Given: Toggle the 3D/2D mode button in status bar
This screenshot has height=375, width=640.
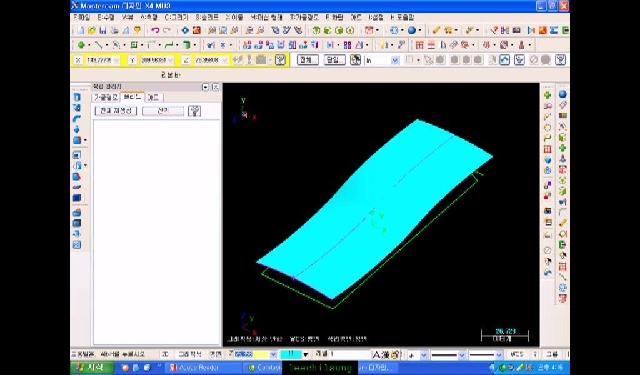Looking at the screenshot, I should point(165,354).
